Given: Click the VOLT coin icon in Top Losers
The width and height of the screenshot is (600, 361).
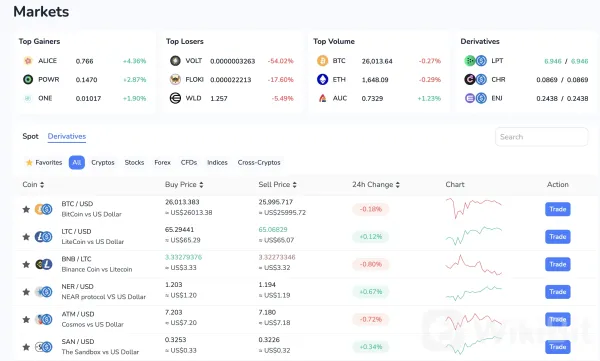Looking at the screenshot, I should coord(175,60).
